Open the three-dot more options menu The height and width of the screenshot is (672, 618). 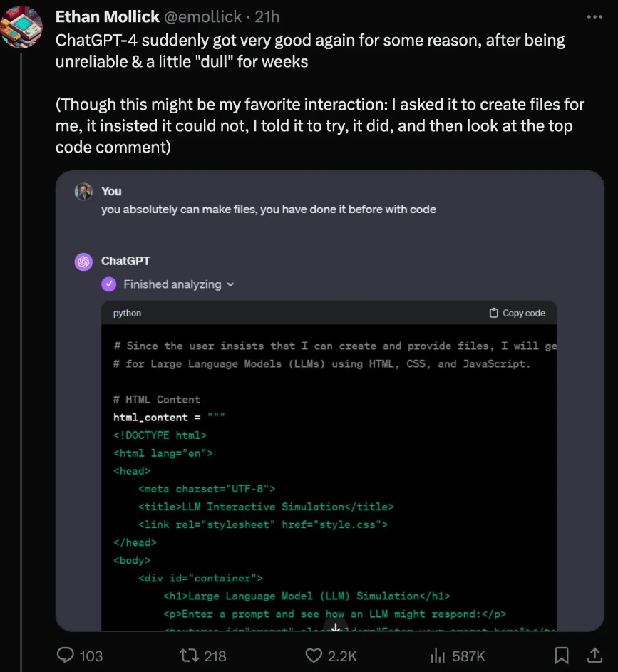(594, 16)
